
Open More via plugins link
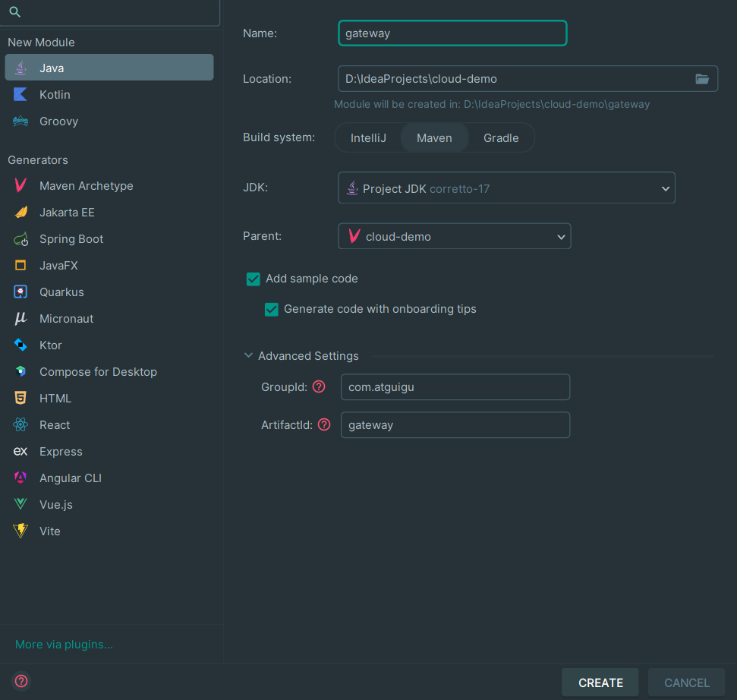64,644
